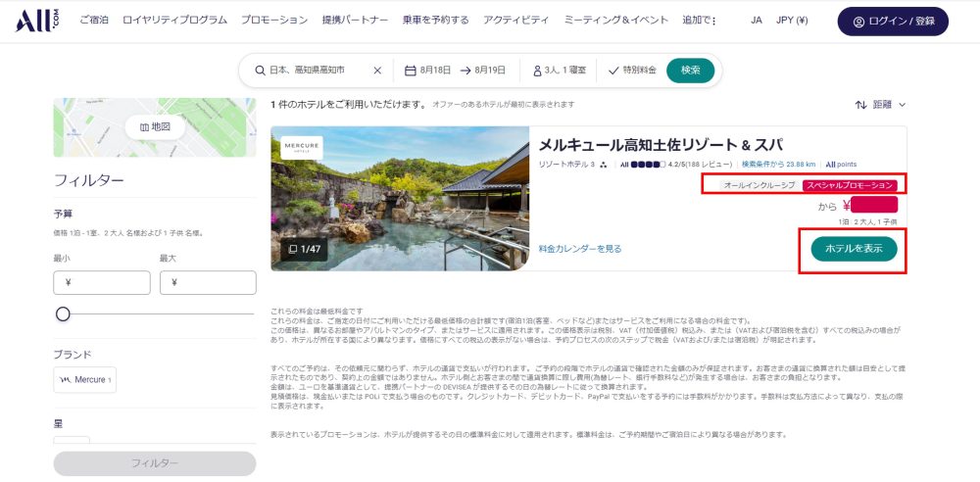Open hotel title メルキュール高知土佐リゾート＆スパ
The height and width of the screenshot is (482, 980).
661,145
